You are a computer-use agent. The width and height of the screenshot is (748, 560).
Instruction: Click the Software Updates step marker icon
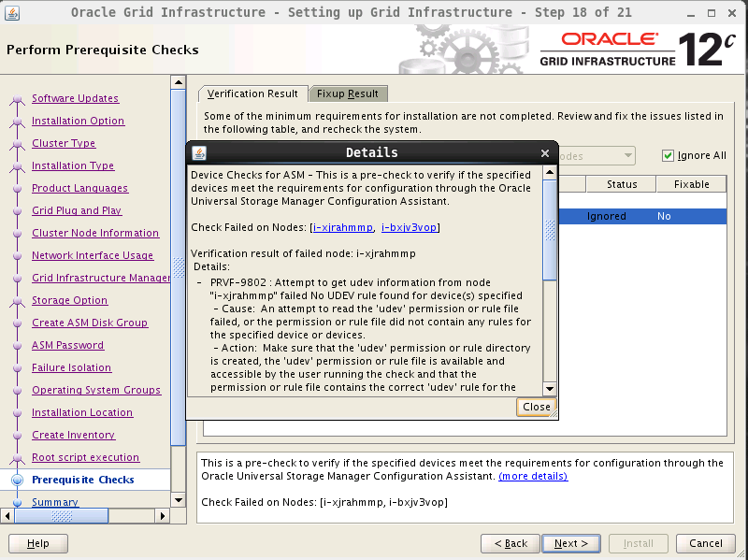(16, 99)
